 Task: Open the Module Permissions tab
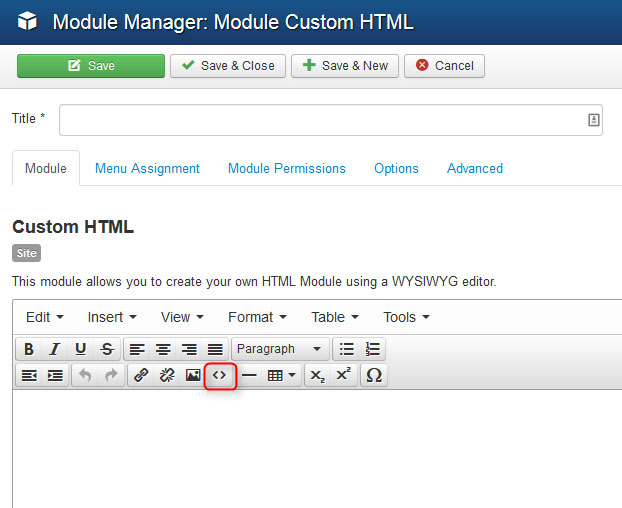click(x=286, y=168)
